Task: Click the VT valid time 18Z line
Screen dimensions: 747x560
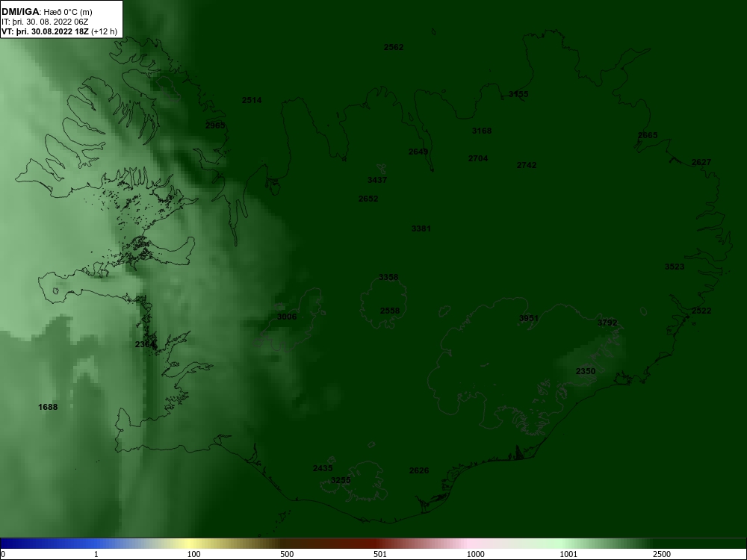Action: pyautogui.click(x=59, y=32)
